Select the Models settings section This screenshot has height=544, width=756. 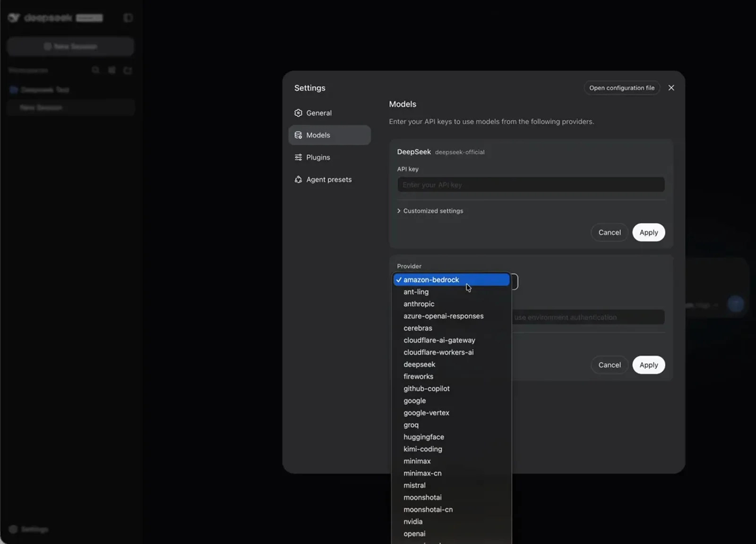[x=329, y=135]
